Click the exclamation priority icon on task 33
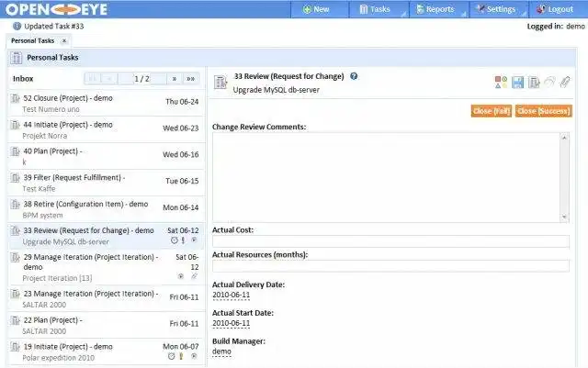588x368 pixels. [x=183, y=240]
